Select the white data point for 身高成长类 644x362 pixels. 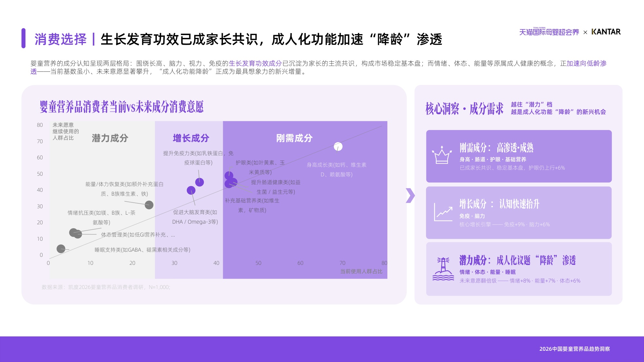coord(338,147)
